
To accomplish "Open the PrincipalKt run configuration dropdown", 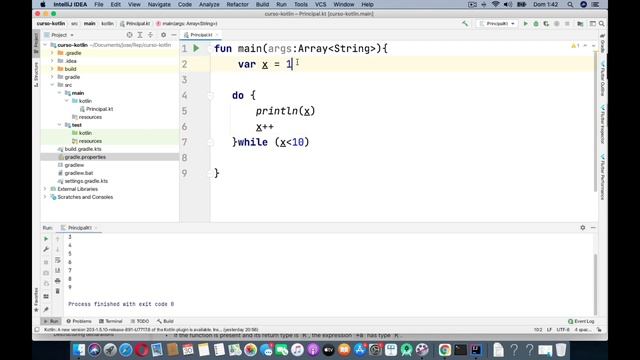I will click(497, 24).
